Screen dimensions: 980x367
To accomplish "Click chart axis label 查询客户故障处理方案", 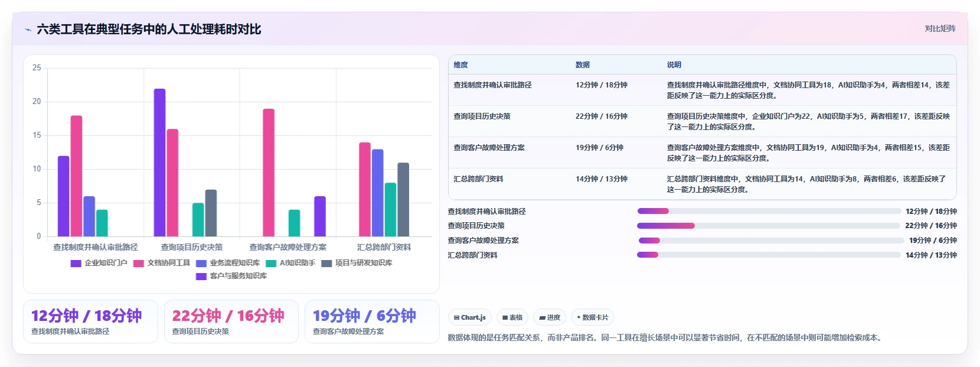I will coord(288,247).
